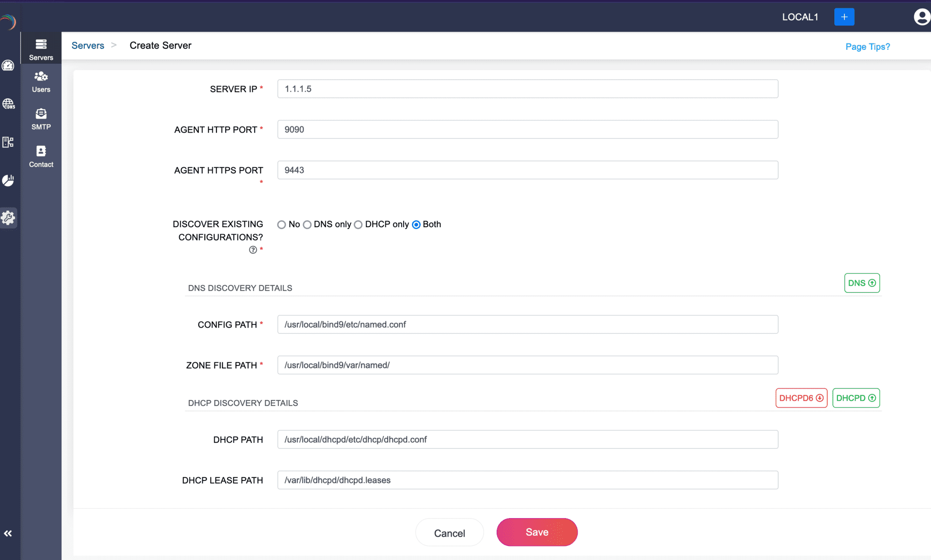Expand the DHCPD6 discovery section
The width and height of the screenshot is (931, 560).
click(x=801, y=398)
